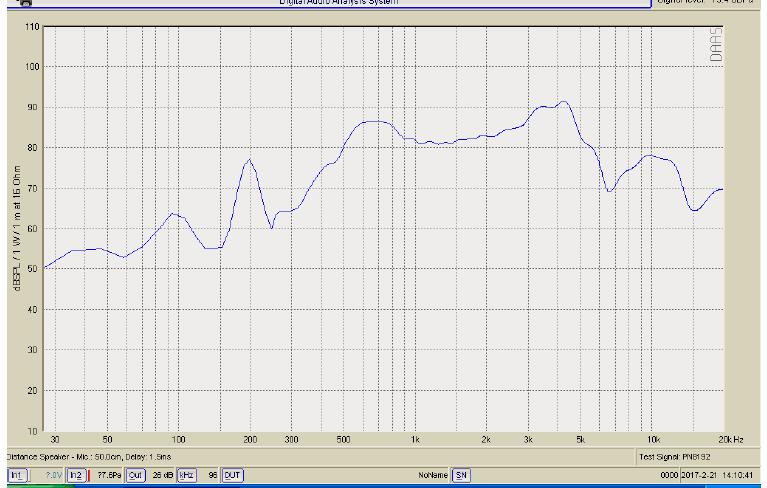The height and width of the screenshot is (488, 767).
Task: Click the response curve peak near 4k
Action: [x=564, y=102]
